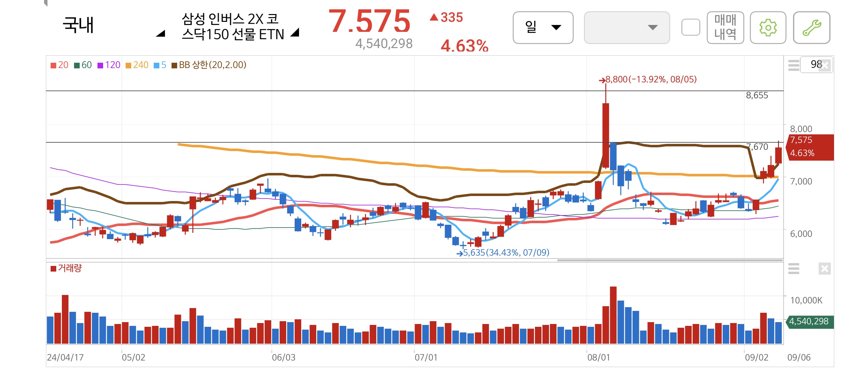This screenshot has width=868, height=378.
Task: Click the header volume 4,540,298
Action: [x=384, y=44]
